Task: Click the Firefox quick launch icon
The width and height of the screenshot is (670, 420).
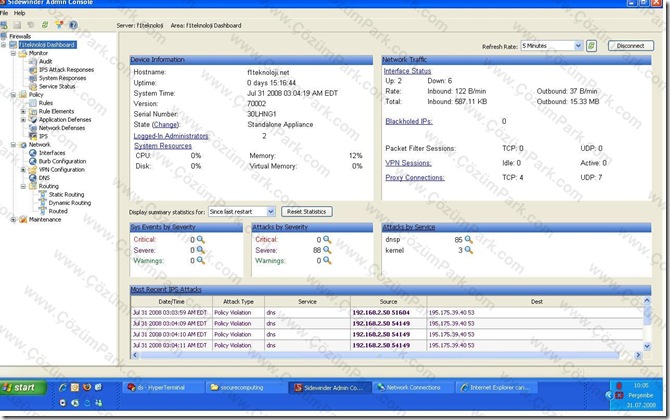Action: click(87, 388)
